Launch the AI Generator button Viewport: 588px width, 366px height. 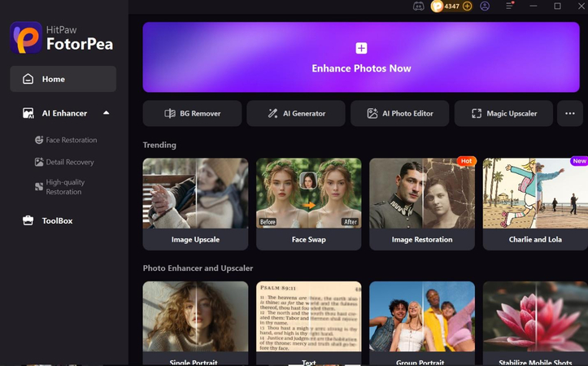[296, 113]
